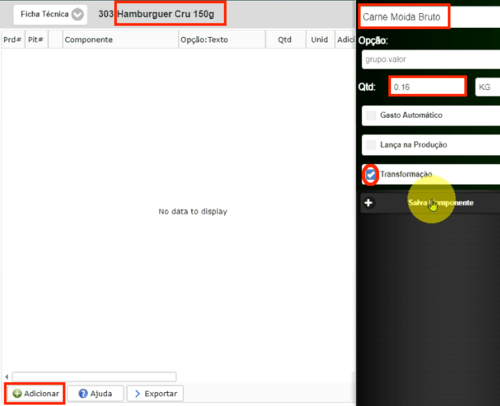This screenshot has width=500, height=406.
Task: Click the Carne Moida Bruto component field
Action: coord(430,17)
